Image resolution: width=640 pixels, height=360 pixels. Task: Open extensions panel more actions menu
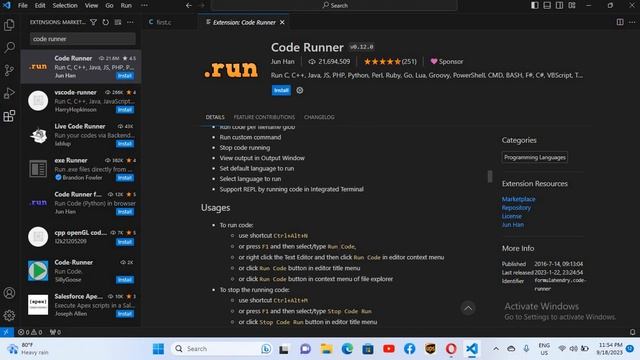[130, 22]
